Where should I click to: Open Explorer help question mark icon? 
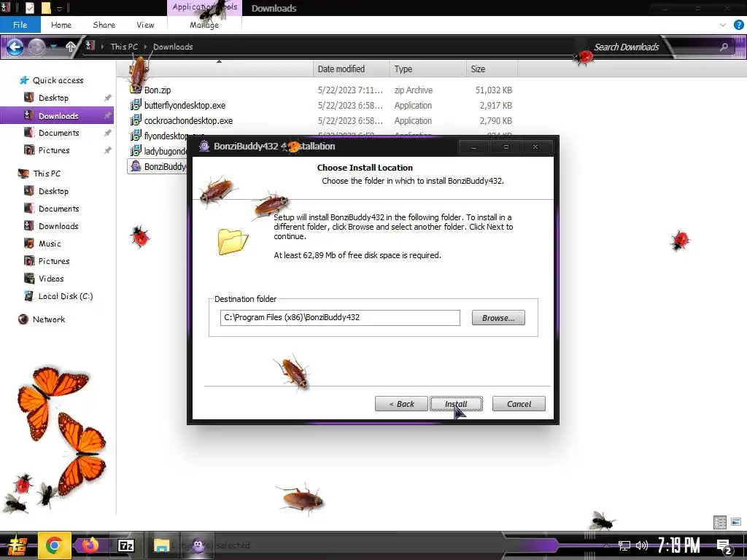pyautogui.click(x=739, y=25)
